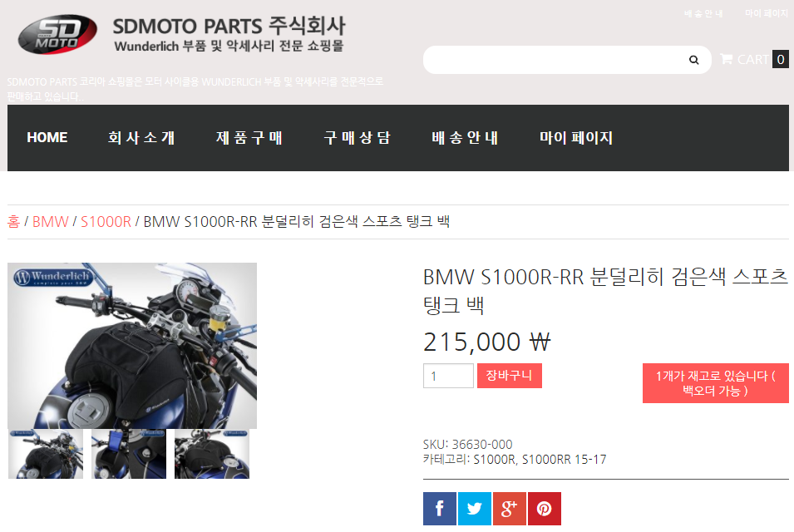Screen dimensions: 794x532
Task: Pin product on Pinterest
Action: (x=545, y=508)
